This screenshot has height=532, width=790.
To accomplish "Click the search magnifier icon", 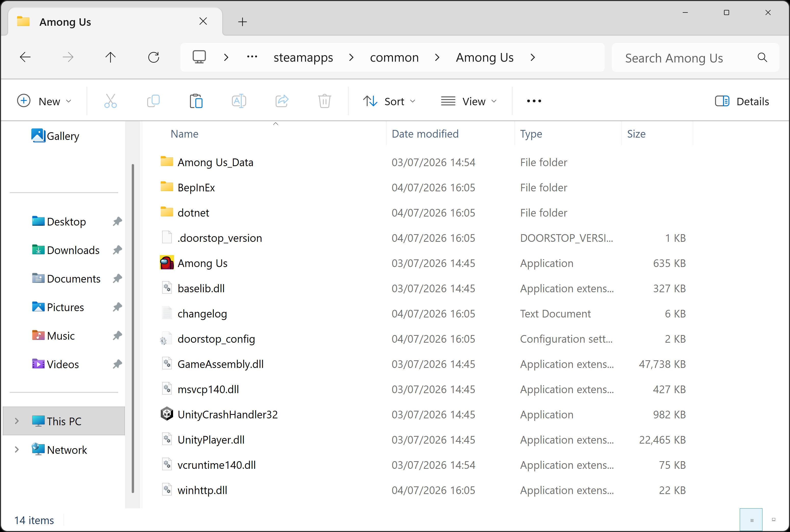I will coord(762,57).
